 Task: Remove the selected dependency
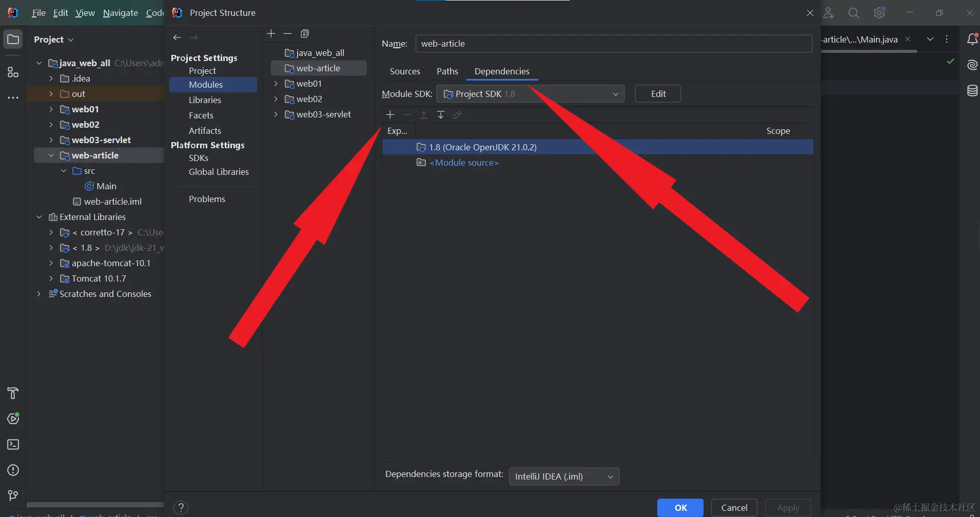407,115
